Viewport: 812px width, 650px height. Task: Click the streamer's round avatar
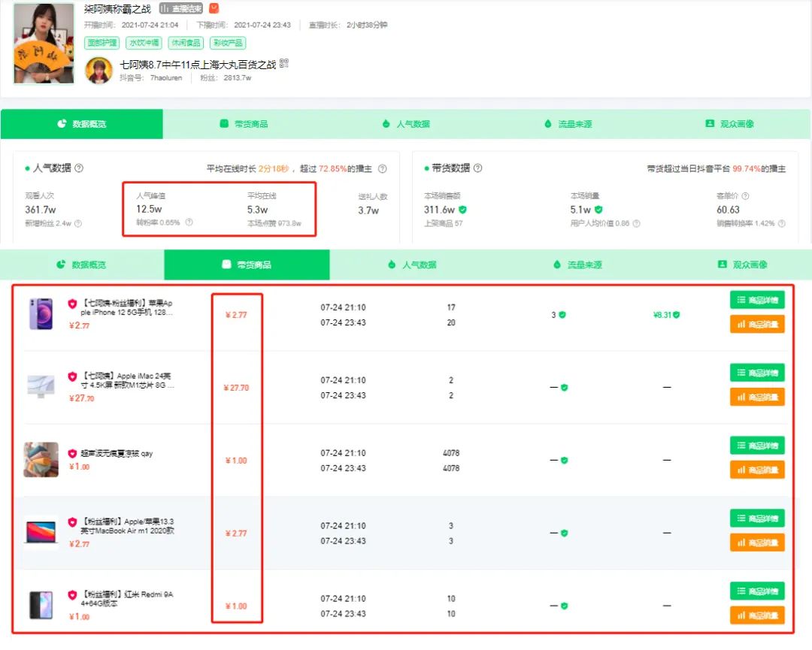pos(98,71)
